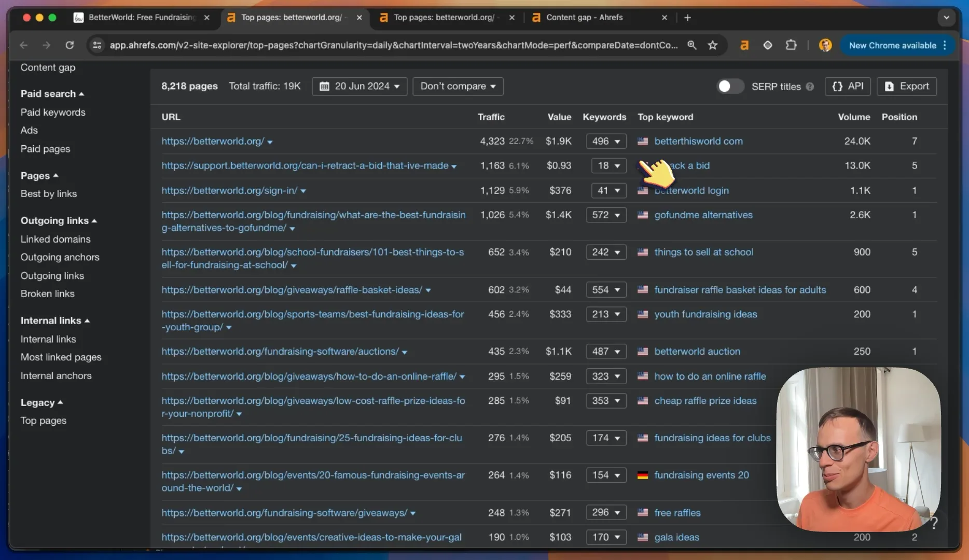Collapse the Paid search sidebar section
The height and width of the screenshot is (560, 969).
(x=52, y=94)
